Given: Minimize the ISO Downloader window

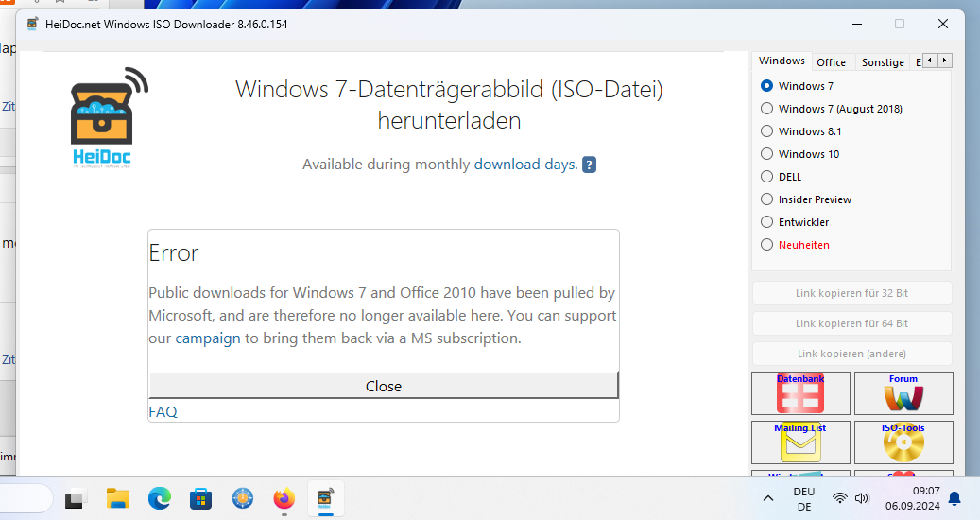Looking at the screenshot, I should pos(857,25).
